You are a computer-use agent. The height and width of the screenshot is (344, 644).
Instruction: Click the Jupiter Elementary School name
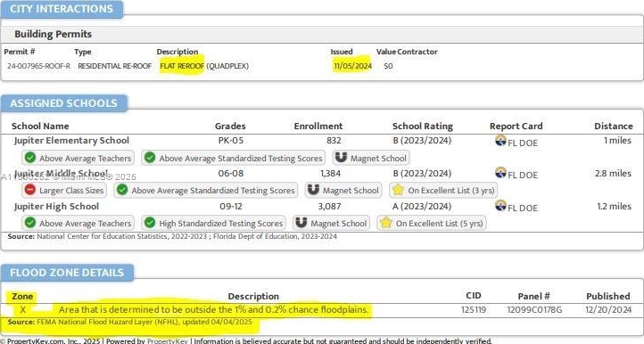pos(71,141)
